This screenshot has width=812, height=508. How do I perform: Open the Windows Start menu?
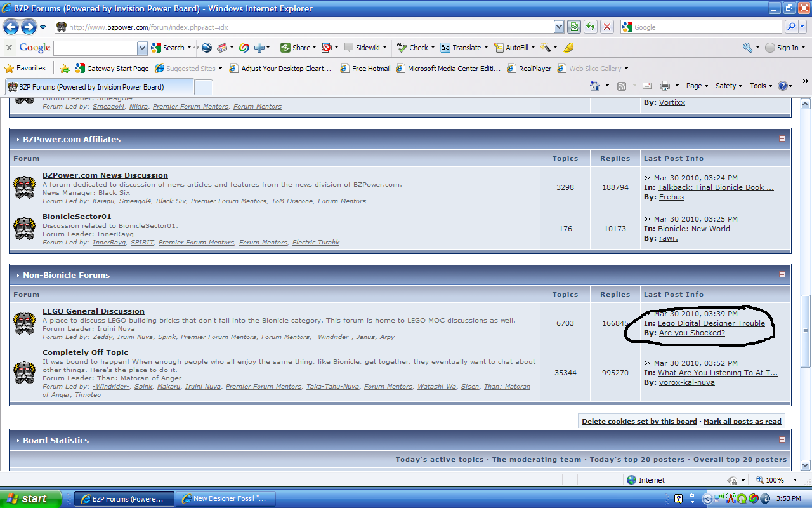30,498
